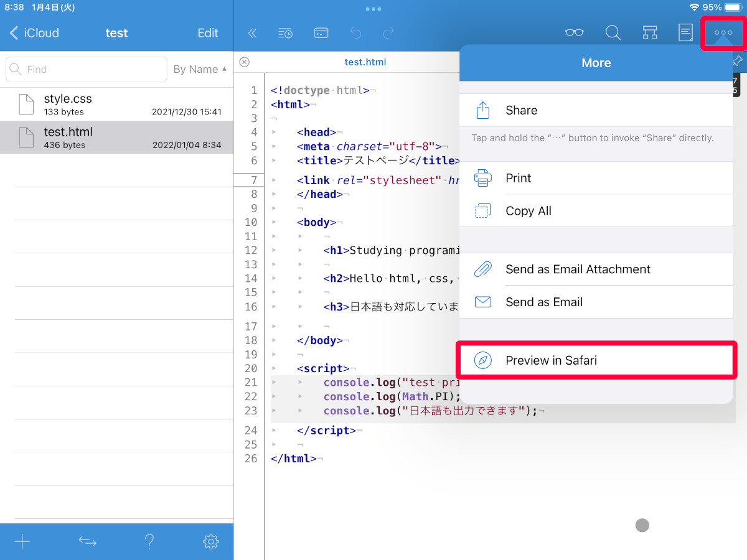The height and width of the screenshot is (560, 747).
Task: Pin the tab with pushpin icon
Action: click(738, 61)
